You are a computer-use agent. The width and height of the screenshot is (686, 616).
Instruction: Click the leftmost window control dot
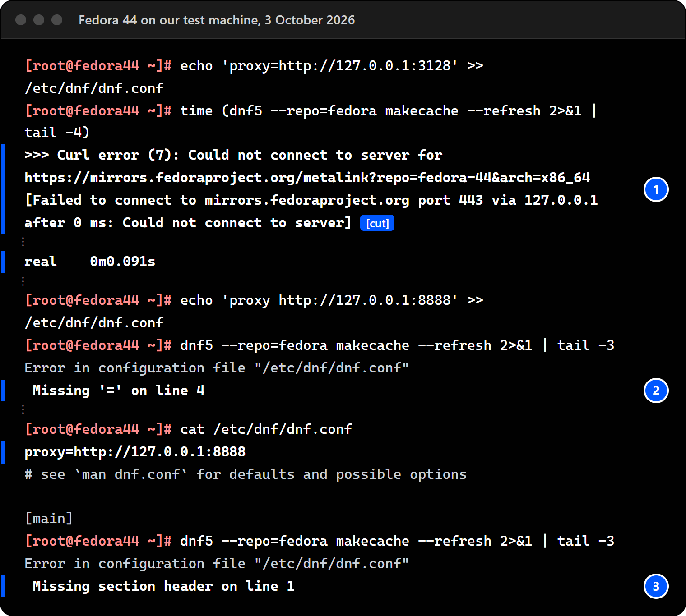[21, 20]
